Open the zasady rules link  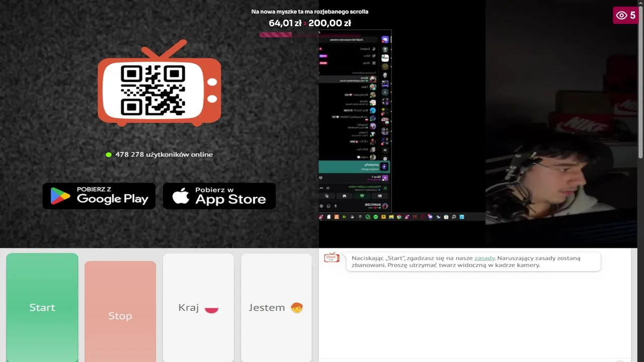coord(485,258)
